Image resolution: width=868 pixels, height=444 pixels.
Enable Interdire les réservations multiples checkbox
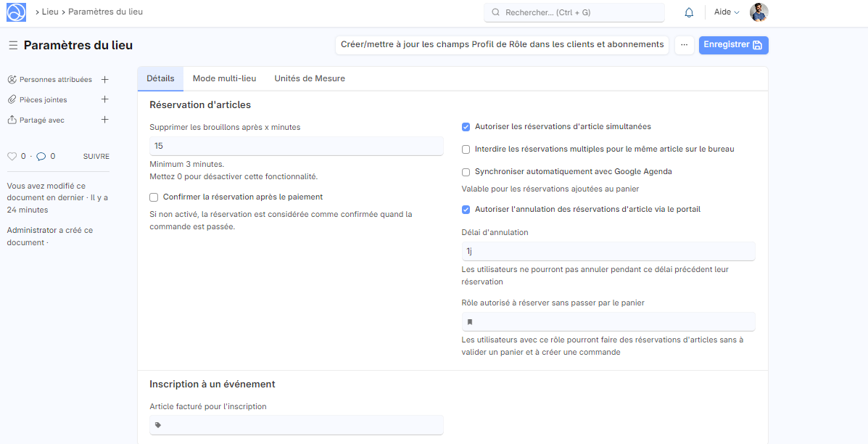pyautogui.click(x=466, y=149)
